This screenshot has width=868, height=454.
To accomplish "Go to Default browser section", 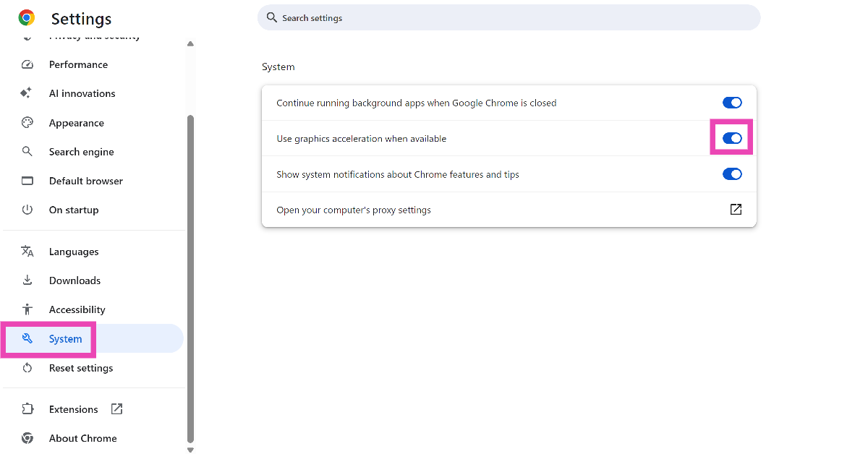I will click(x=85, y=181).
